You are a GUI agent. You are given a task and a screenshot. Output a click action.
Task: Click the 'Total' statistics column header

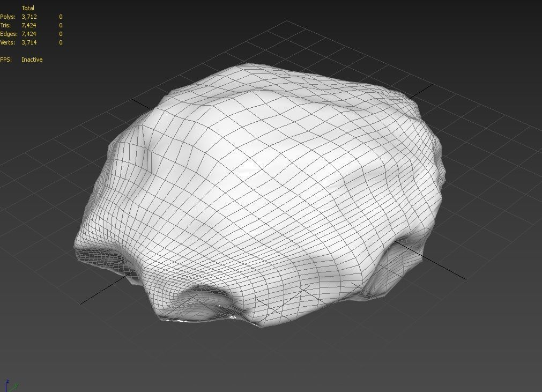coord(28,8)
